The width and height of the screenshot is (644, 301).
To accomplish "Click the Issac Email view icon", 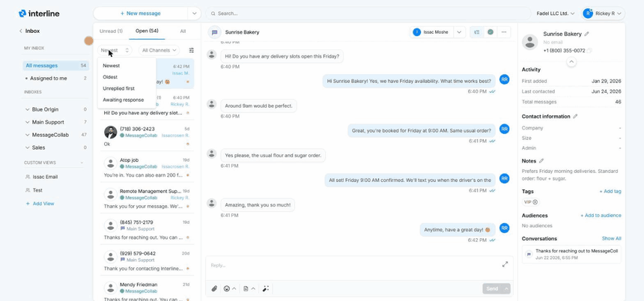I will pos(28,177).
